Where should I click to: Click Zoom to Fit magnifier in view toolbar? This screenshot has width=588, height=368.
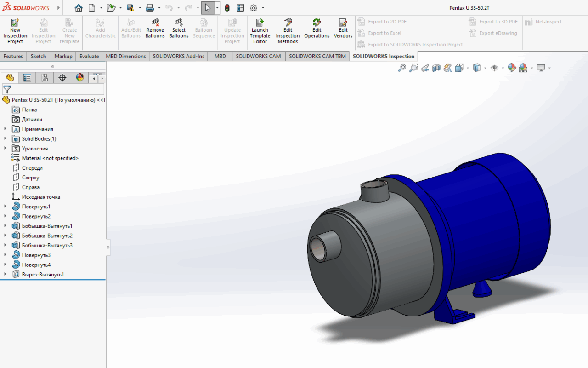[x=402, y=68]
